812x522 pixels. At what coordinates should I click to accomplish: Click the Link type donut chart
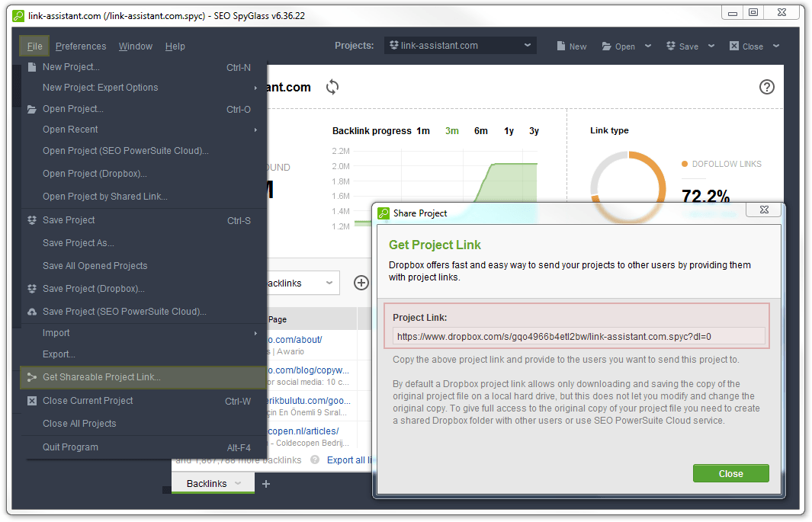tap(627, 186)
